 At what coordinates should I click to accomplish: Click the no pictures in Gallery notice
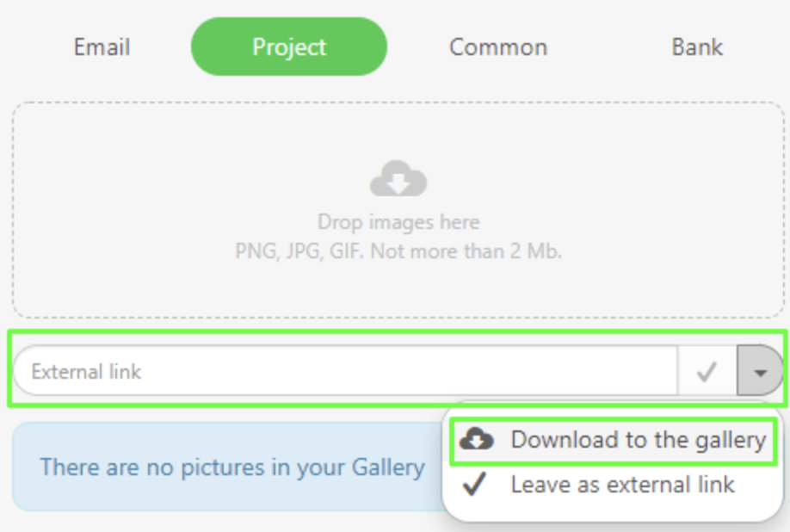(228, 467)
